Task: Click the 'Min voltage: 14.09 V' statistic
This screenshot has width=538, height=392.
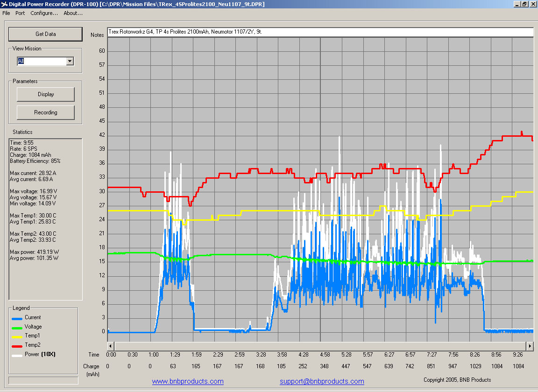Action: [x=33, y=204]
